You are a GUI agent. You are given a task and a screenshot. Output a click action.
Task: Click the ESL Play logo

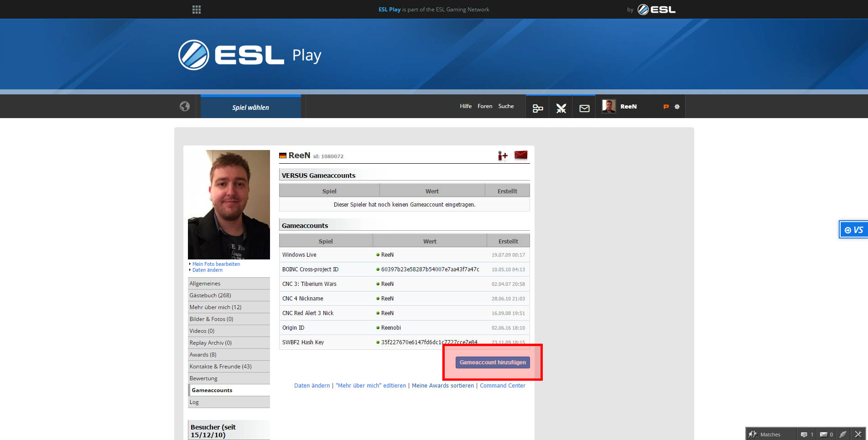[x=250, y=55]
